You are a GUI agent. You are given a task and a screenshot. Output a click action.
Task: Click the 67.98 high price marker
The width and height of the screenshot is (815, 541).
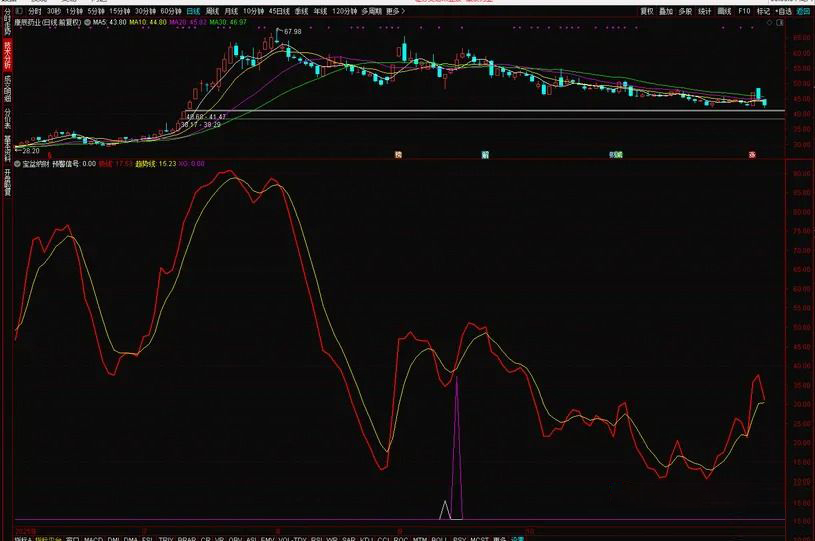coord(292,32)
